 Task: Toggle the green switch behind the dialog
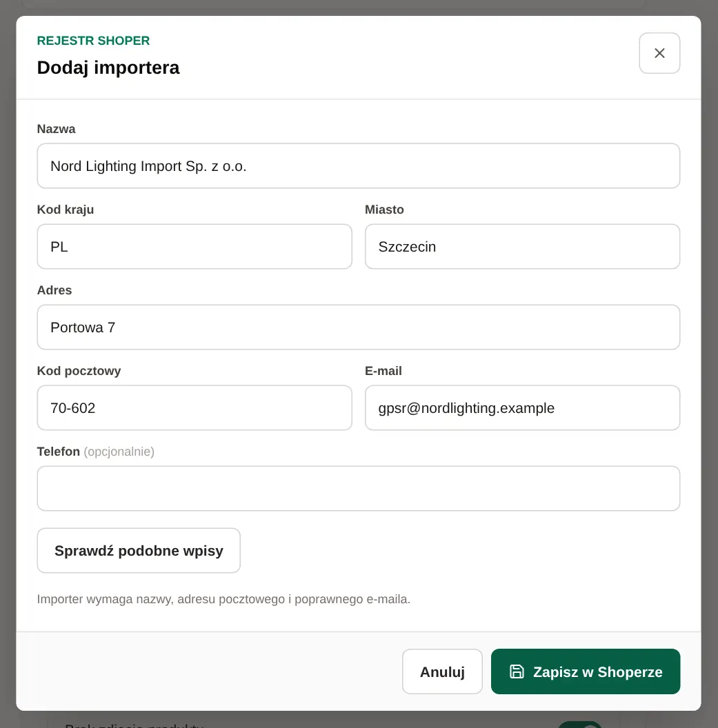click(x=579, y=725)
